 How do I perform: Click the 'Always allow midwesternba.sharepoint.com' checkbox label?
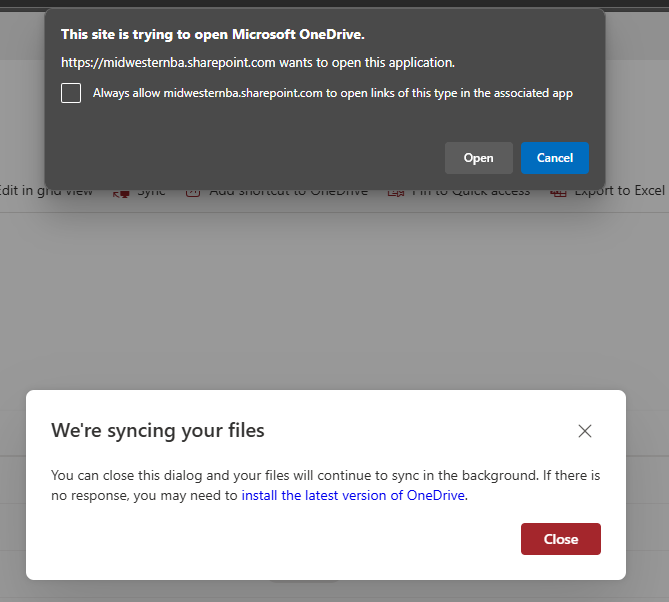click(x=332, y=93)
